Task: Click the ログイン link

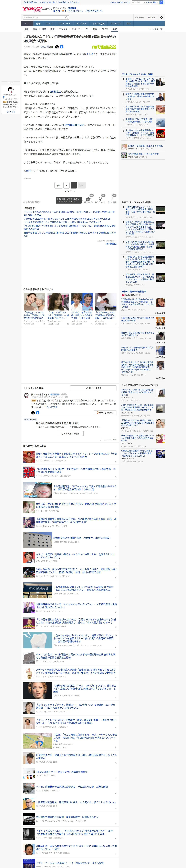Action: tap(57, 11)
